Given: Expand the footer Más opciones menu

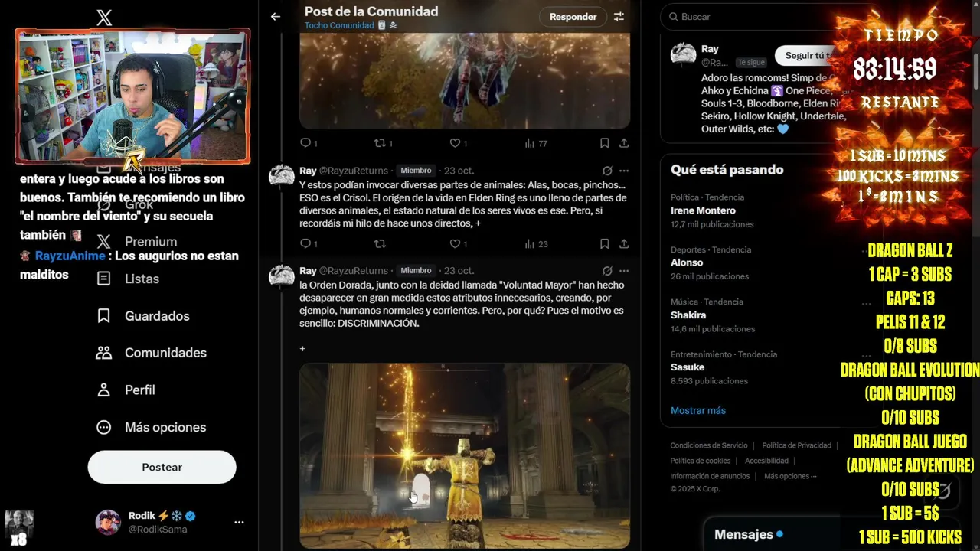Looking at the screenshot, I should pos(790,476).
